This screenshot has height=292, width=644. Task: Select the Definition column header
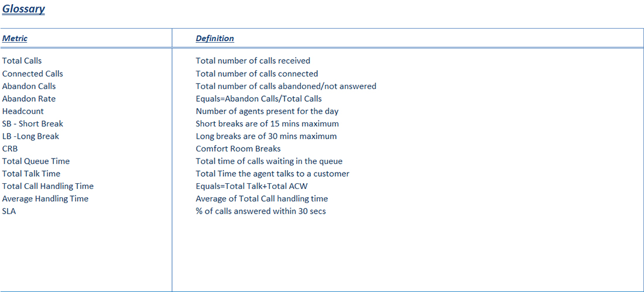pos(215,39)
